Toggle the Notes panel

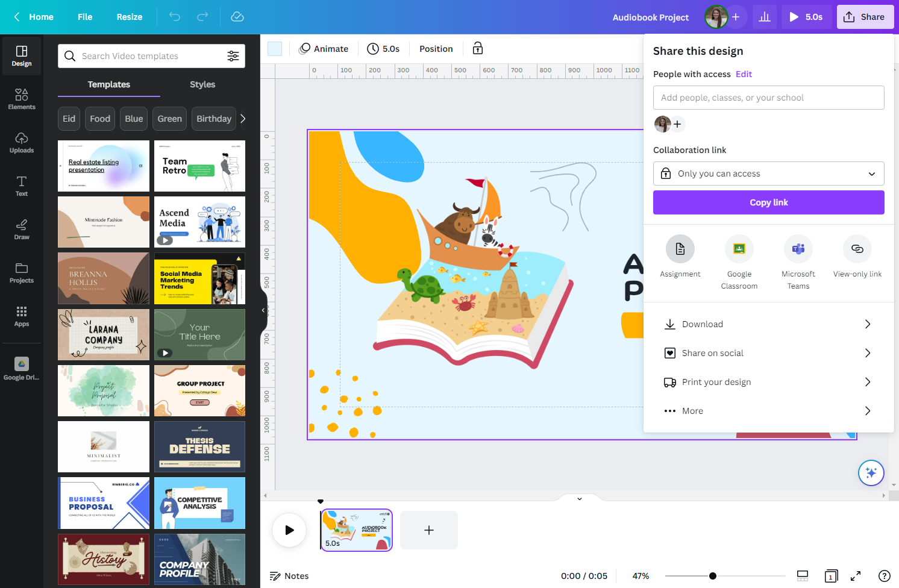(x=289, y=576)
